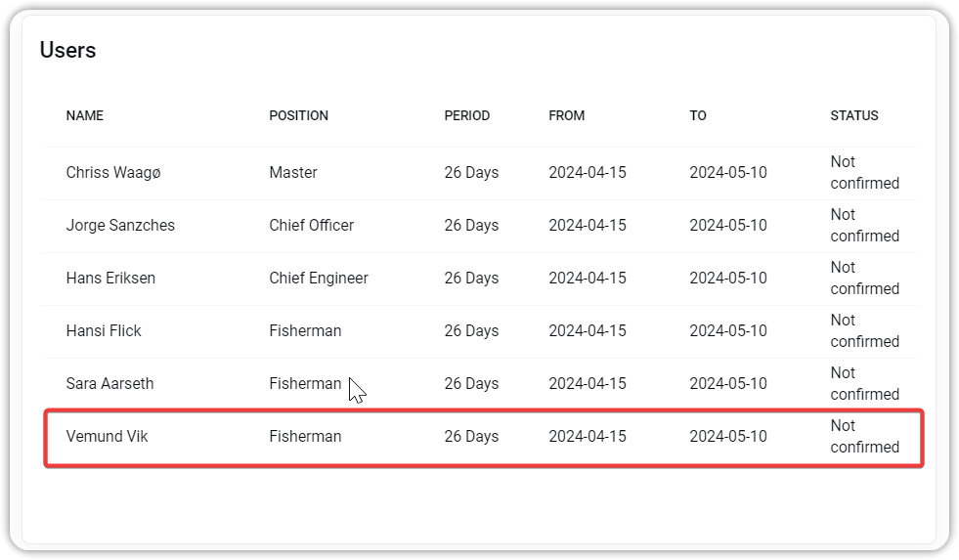Sort by POSITION column header
959x560 pixels.
pos(298,115)
